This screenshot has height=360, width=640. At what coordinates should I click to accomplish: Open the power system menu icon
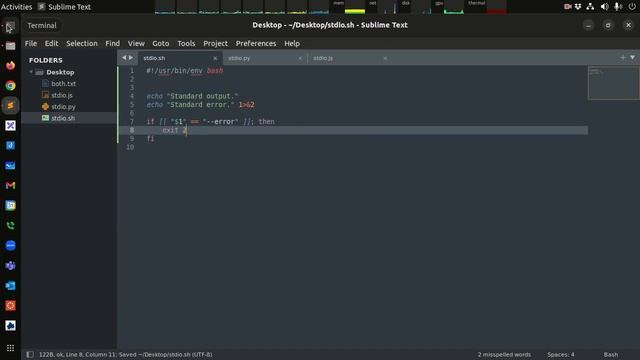632,7
